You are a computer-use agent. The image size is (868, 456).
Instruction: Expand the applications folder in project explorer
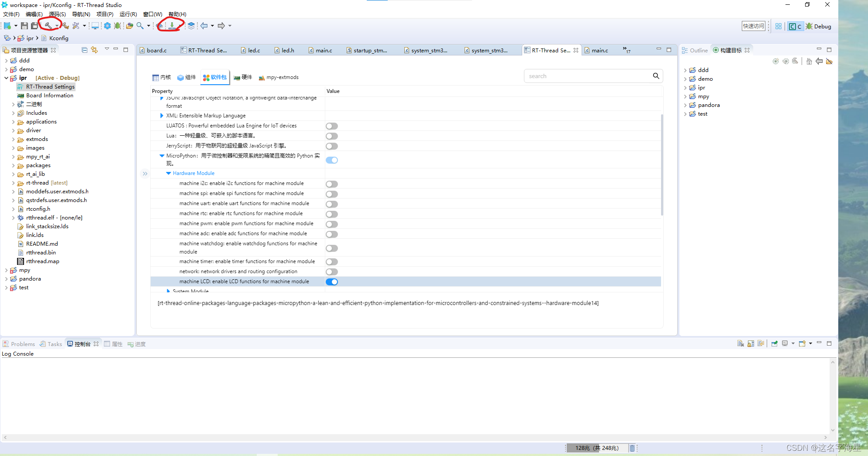pyautogui.click(x=13, y=122)
